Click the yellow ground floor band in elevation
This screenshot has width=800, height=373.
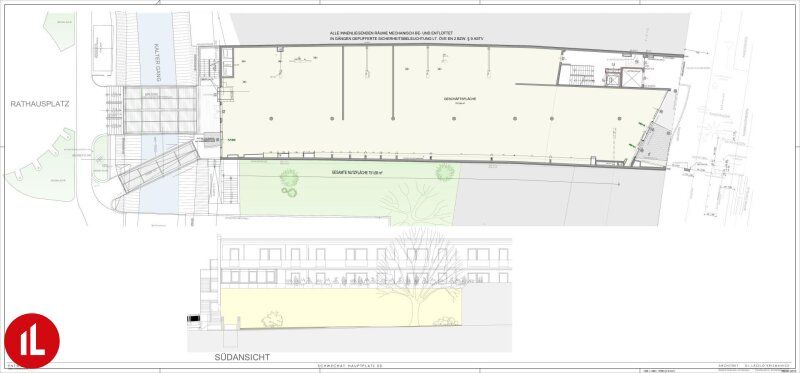click(341, 308)
